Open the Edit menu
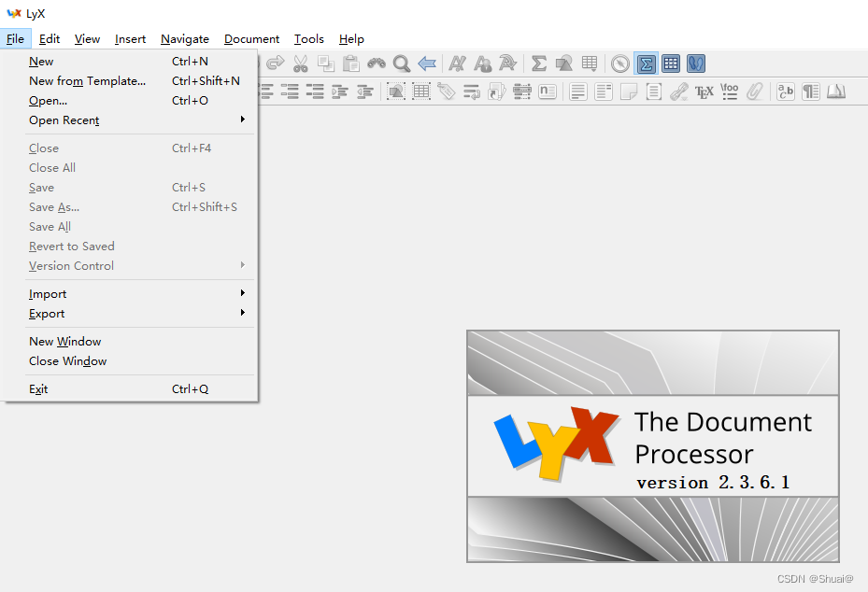 [x=50, y=38]
